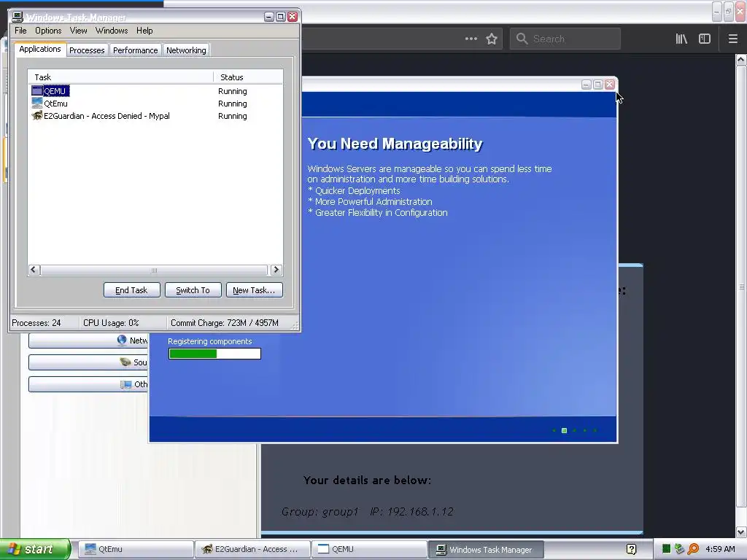Open browser page actions (three dots) menu

pyautogui.click(x=471, y=39)
